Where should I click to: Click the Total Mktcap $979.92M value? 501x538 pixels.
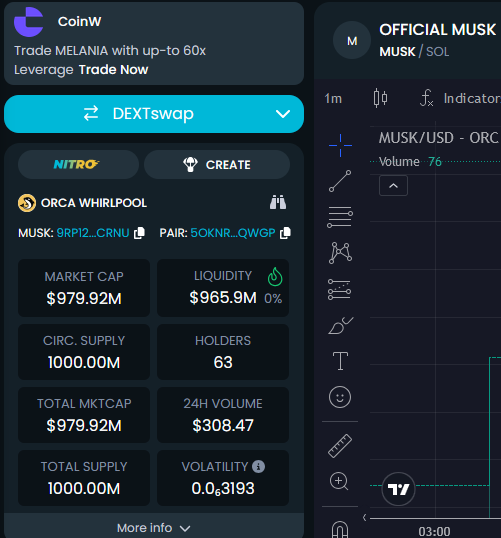[84, 425]
